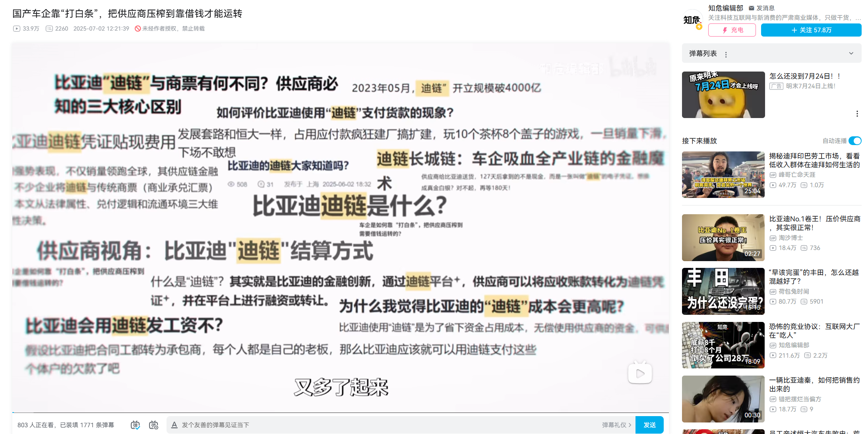Image resolution: width=868 pixels, height=434 pixels.
Task: Toggle the 自动连播 autoplay switch
Action: (855, 141)
